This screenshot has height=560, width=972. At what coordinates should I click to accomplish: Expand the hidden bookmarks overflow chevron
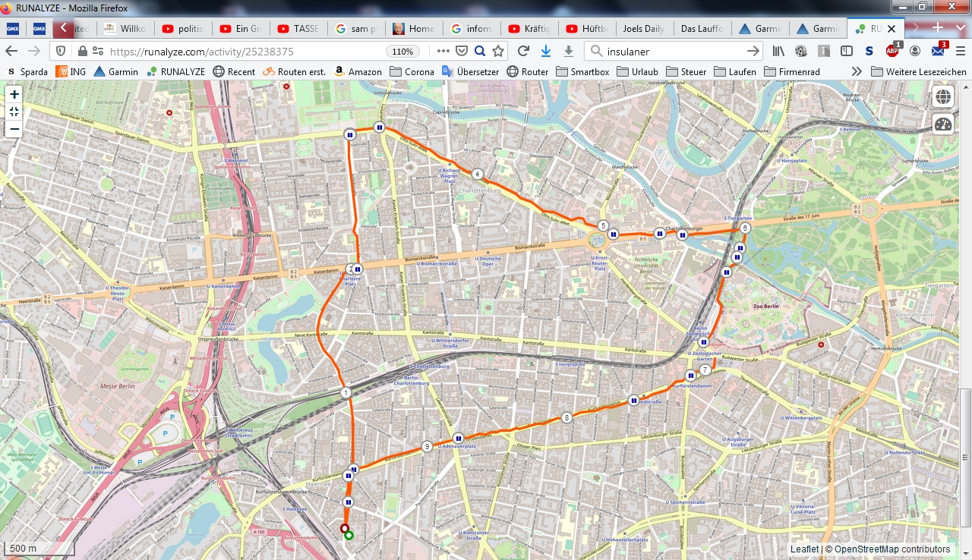pos(857,71)
